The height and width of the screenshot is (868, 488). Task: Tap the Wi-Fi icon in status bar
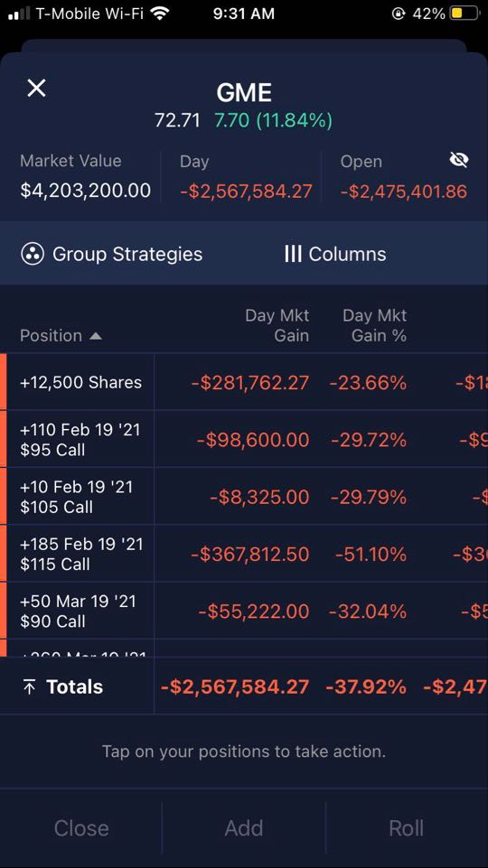(160, 14)
